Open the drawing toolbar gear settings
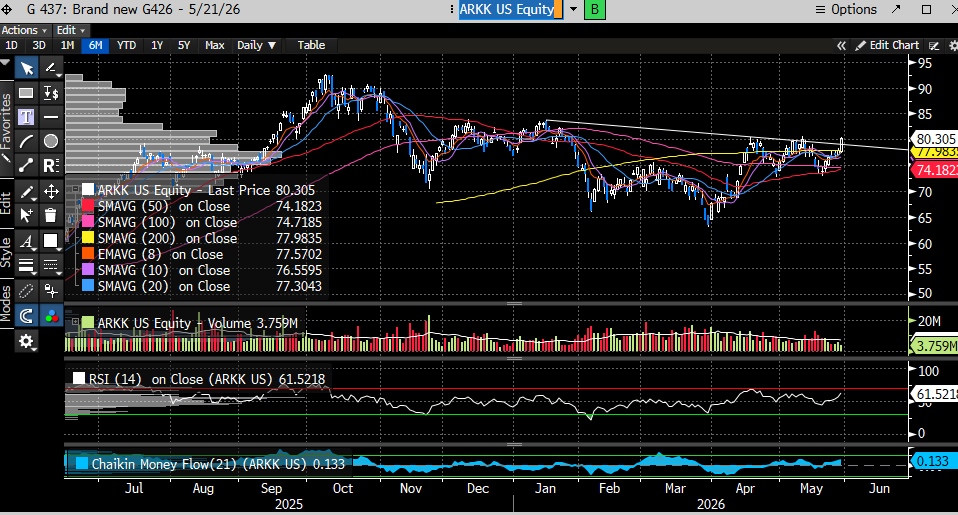The width and height of the screenshot is (958, 515). tap(26, 341)
